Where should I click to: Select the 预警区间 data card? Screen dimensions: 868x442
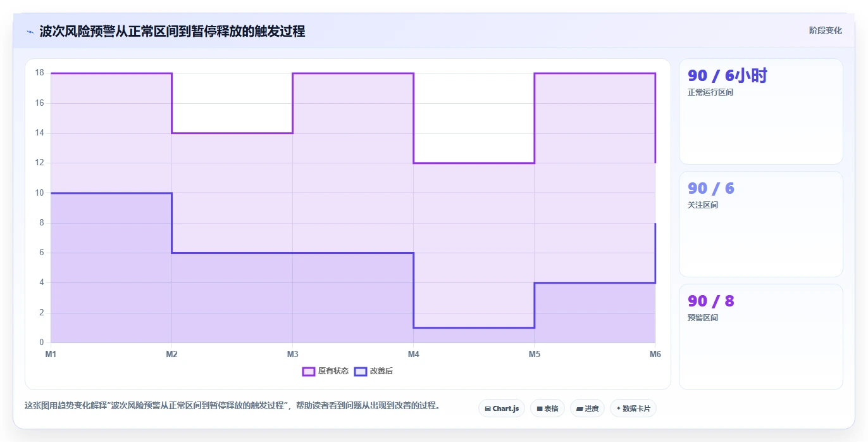point(760,337)
